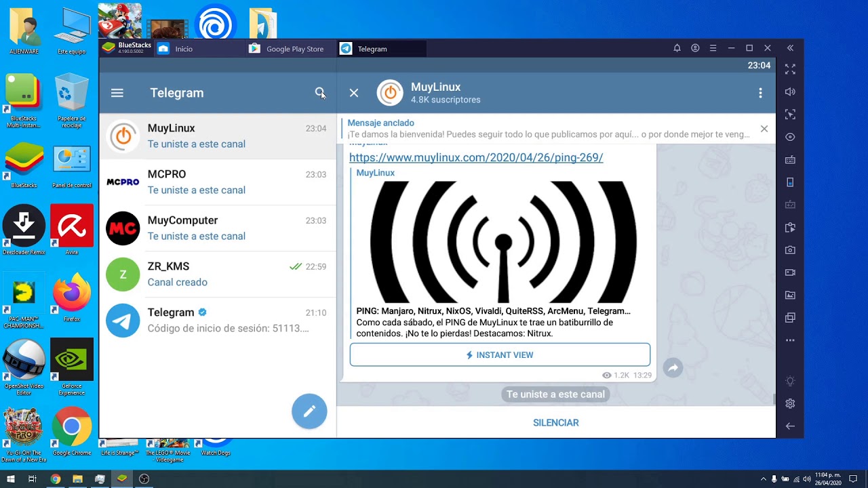
Task: Open multi-instance manager sidebar icon
Action: pos(790,318)
